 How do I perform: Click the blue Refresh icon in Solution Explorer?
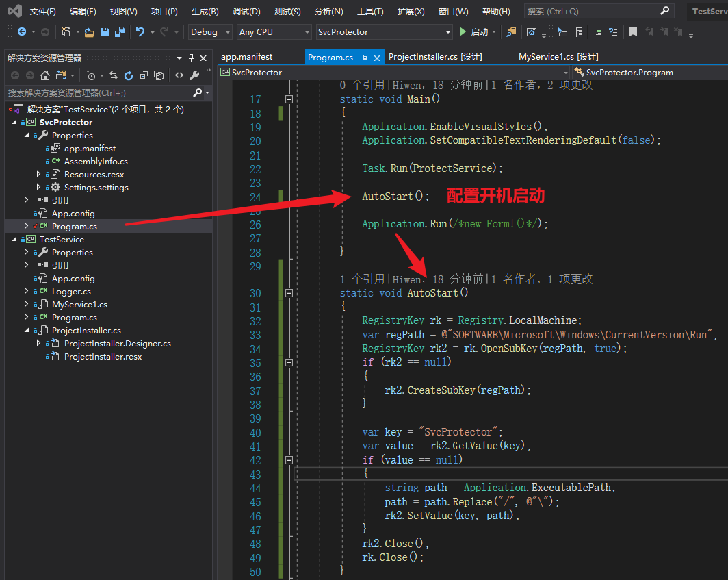tap(129, 75)
